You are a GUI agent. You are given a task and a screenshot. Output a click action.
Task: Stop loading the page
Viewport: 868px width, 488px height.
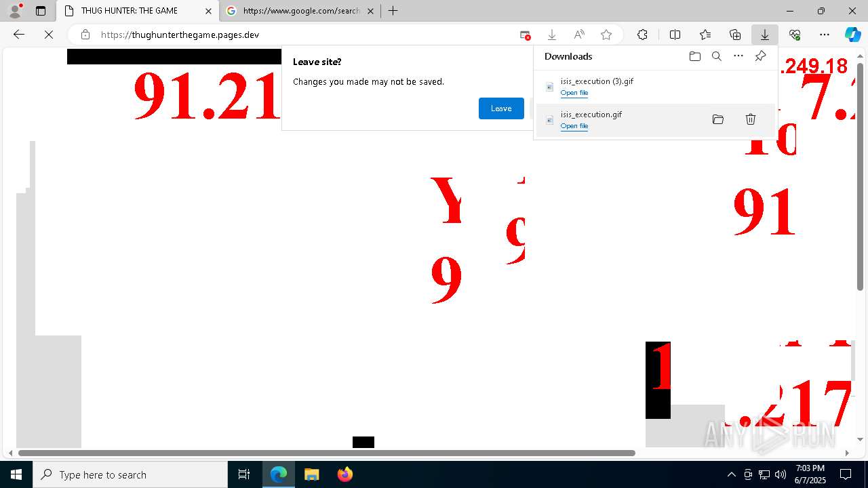(49, 35)
